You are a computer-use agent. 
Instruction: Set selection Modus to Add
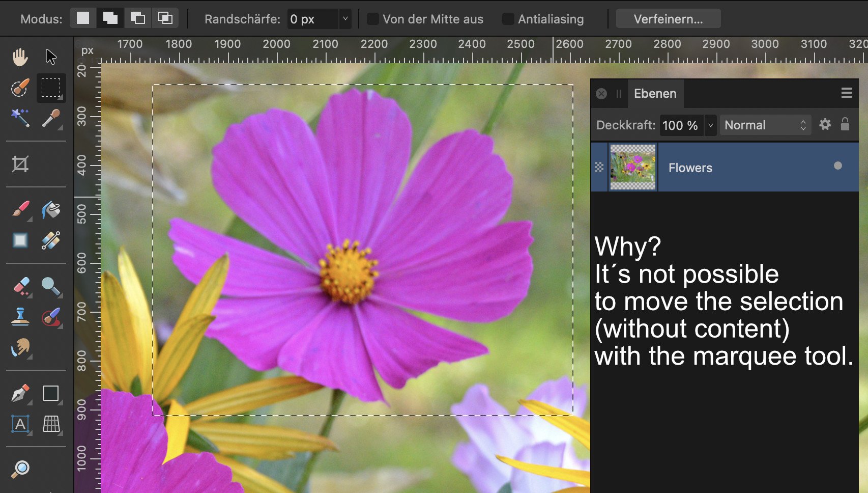[110, 18]
